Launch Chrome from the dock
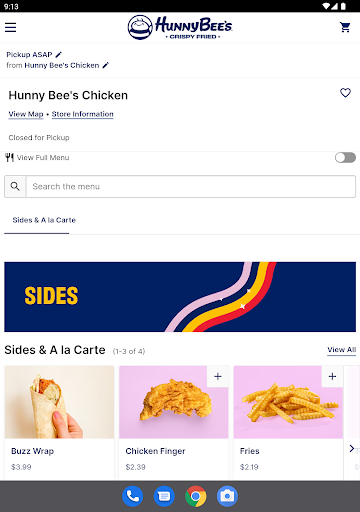 pos(196,496)
